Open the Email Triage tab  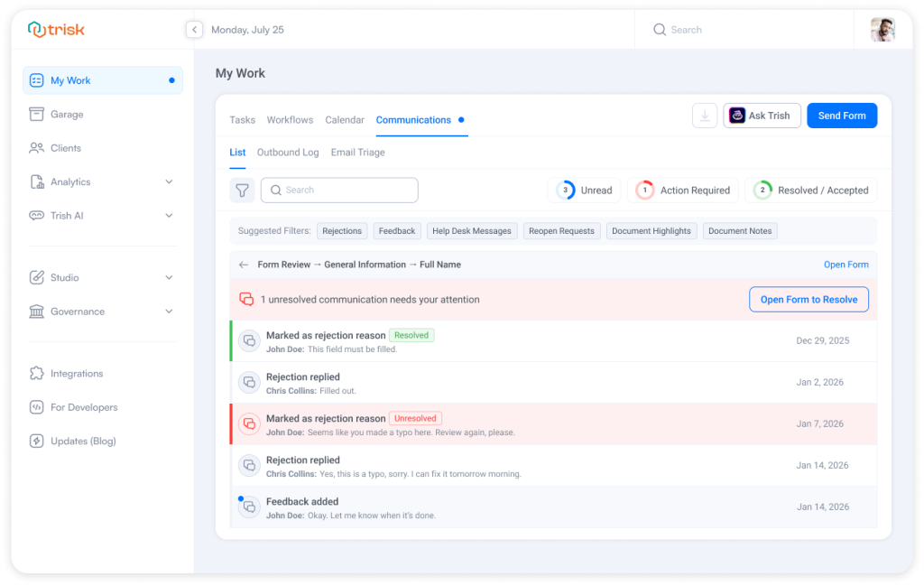click(x=357, y=152)
